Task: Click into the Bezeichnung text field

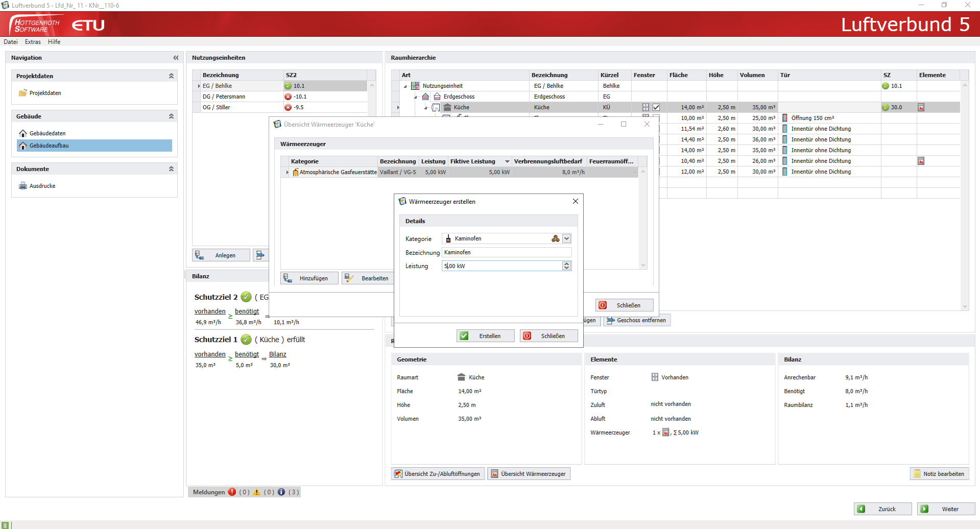Action: pos(506,253)
